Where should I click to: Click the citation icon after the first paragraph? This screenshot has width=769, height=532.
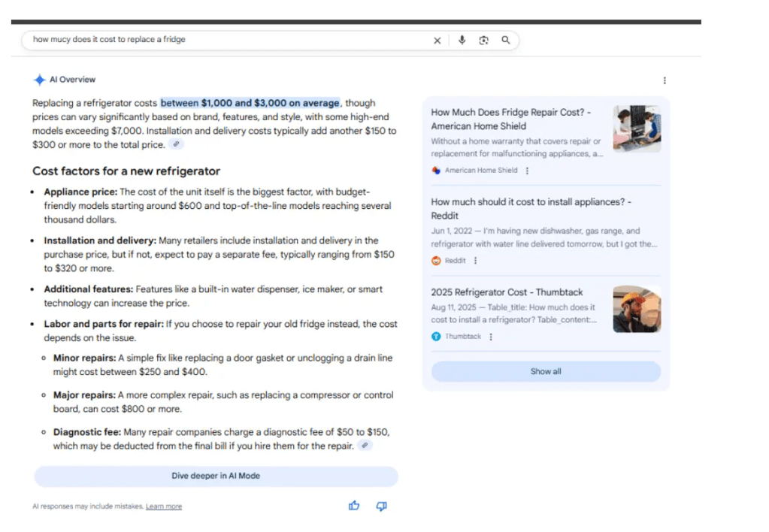[x=176, y=144]
